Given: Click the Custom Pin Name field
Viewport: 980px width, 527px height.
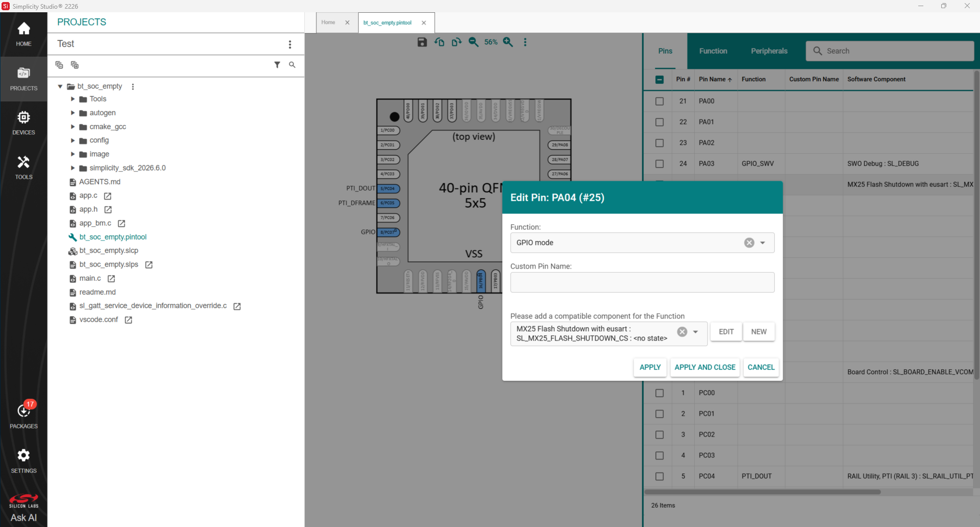Looking at the screenshot, I should (x=642, y=282).
